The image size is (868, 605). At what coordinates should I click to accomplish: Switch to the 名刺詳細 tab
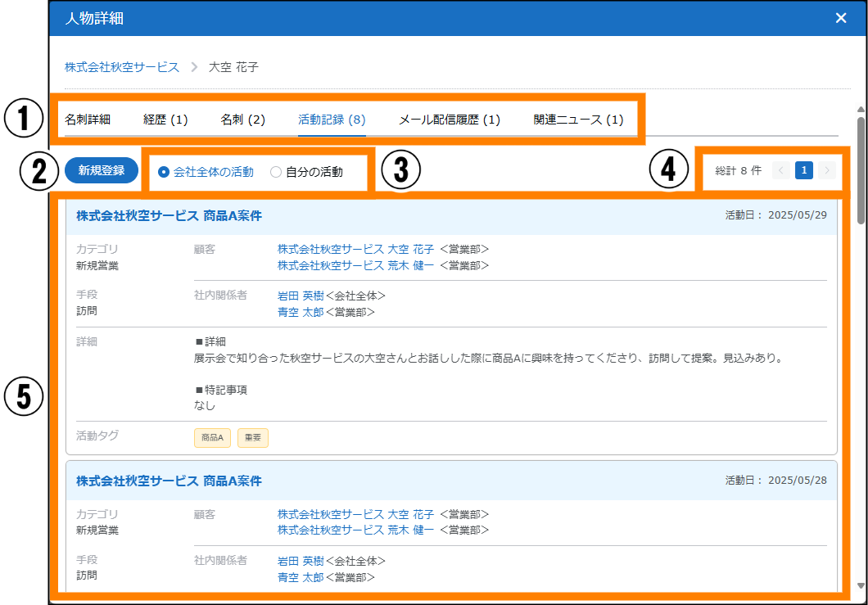pyautogui.click(x=88, y=120)
